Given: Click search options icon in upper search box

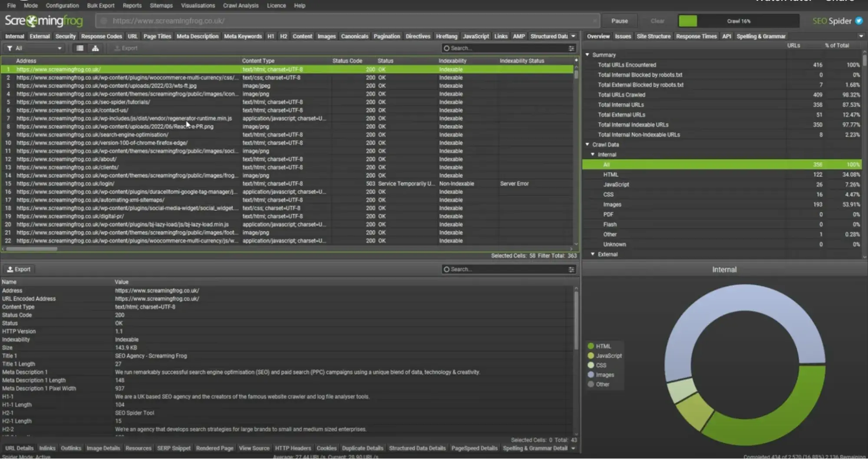Looking at the screenshot, I should [571, 48].
